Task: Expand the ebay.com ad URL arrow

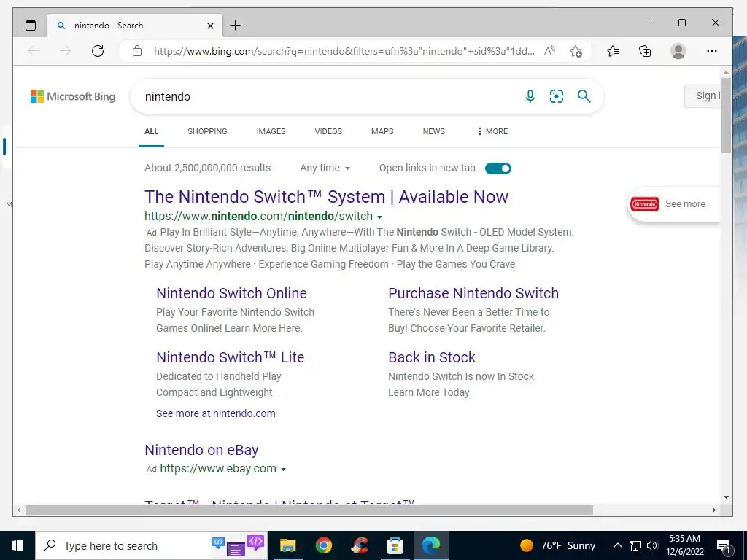Action: point(284,470)
